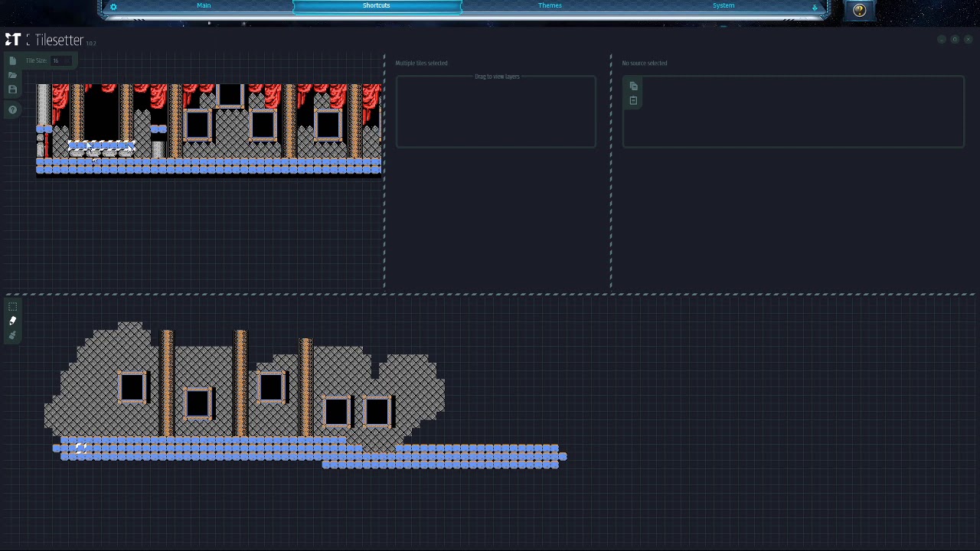Maximize the Tilesetter window
Screen dimensions: 980x551
click(955, 39)
